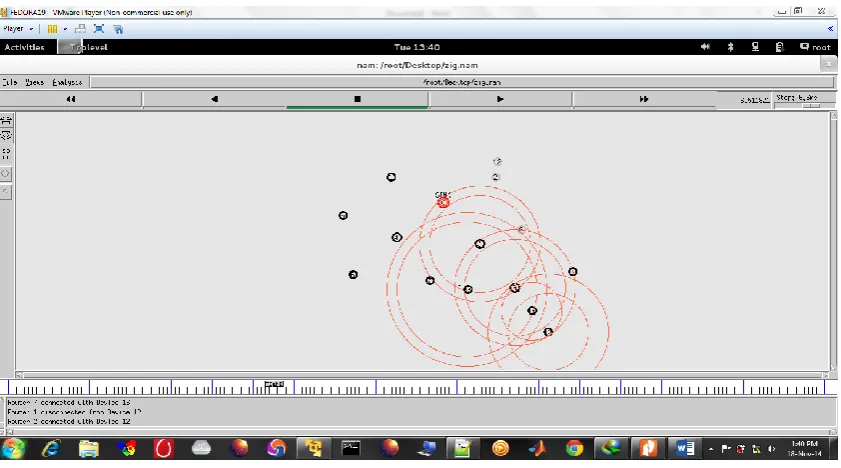The image size is (841, 468).
Task: Open Notepad++ from the taskbar
Action: [462, 448]
